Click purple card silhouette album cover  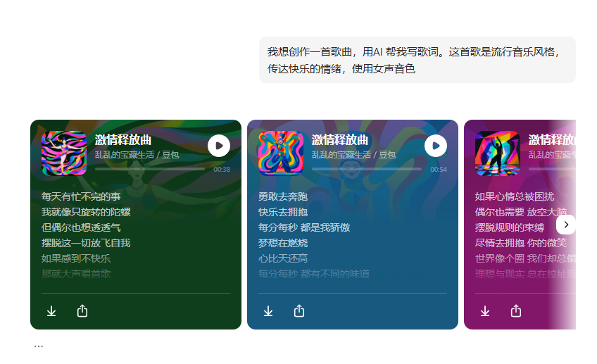point(498,153)
